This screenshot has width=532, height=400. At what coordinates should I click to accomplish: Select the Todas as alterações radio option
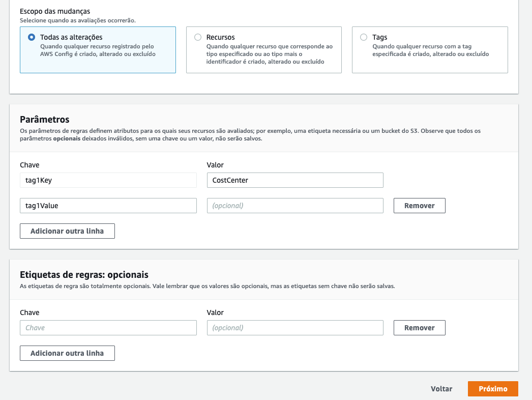pos(32,37)
